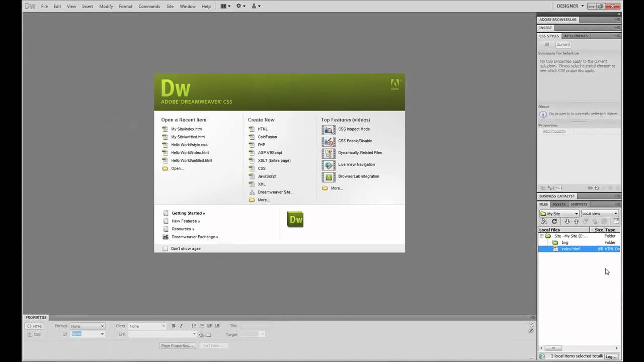Open the Class dropdown in Properties
644x362 pixels.
(146, 326)
